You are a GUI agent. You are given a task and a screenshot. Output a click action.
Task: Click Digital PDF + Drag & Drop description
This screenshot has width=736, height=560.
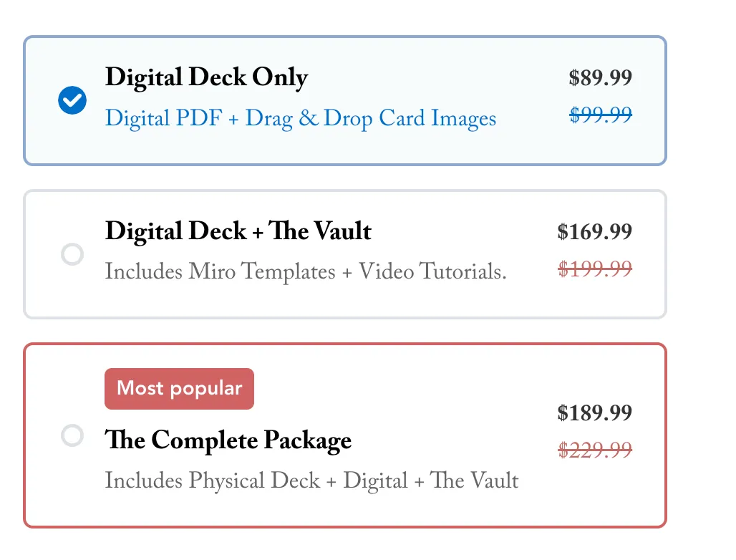click(301, 118)
